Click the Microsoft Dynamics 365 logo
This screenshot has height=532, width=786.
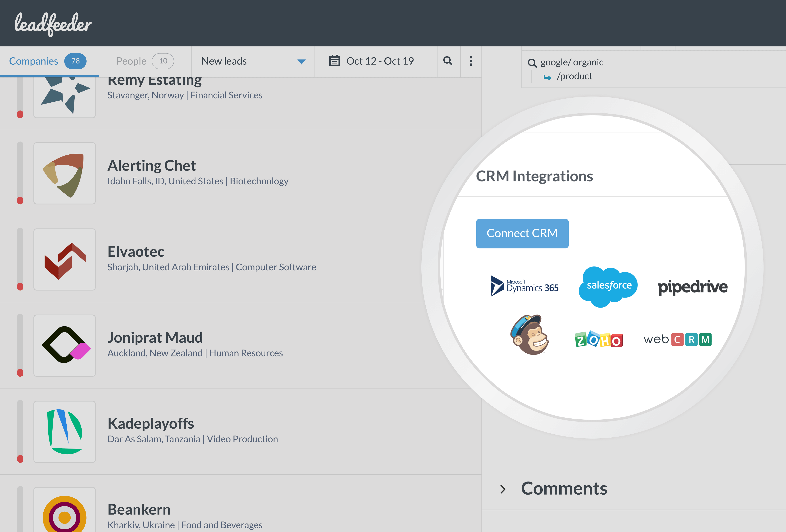pos(525,286)
